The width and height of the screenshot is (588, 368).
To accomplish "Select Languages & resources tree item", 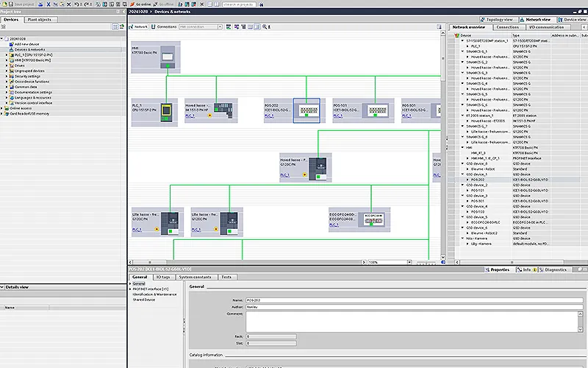I will (x=32, y=98).
